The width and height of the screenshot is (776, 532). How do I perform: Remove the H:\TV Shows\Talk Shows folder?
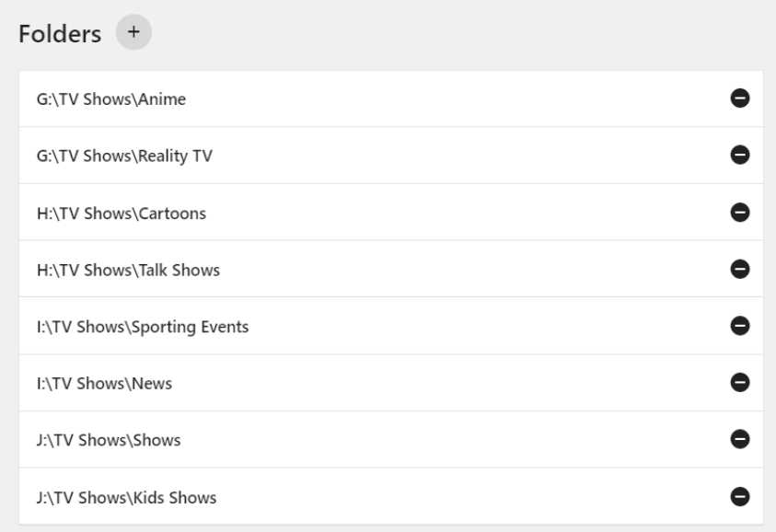pyautogui.click(x=739, y=269)
